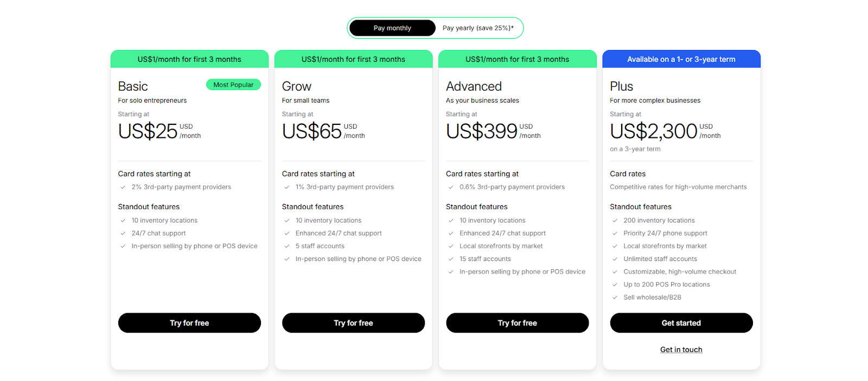Click the Most Popular badge on Basic plan
The height and width of the screenshot is (381, 868).
[233, 85]
